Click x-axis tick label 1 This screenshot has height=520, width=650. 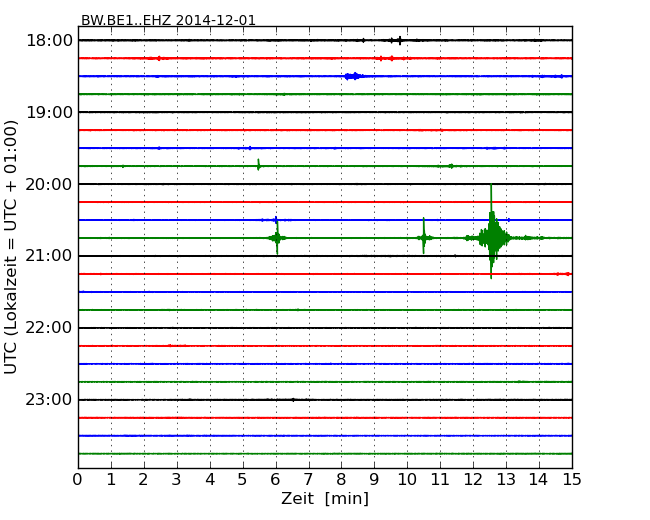click(111, 479)
